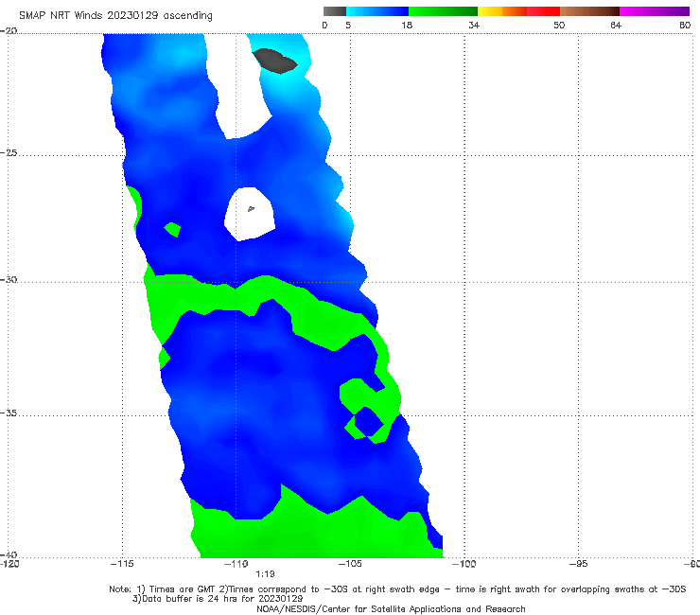Click the brown segment of the color bar

(589, 11)
